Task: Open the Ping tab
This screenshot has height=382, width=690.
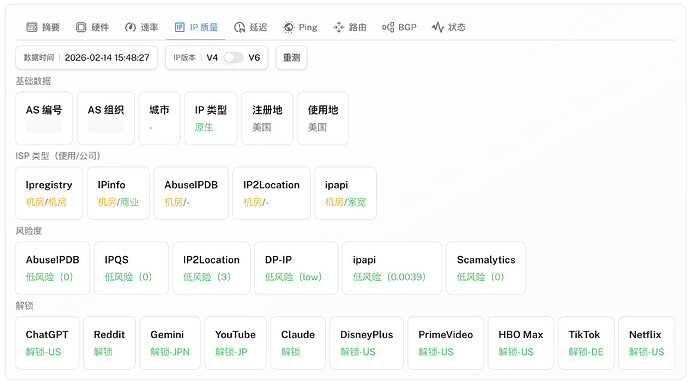Action: [x=300, y=27]
